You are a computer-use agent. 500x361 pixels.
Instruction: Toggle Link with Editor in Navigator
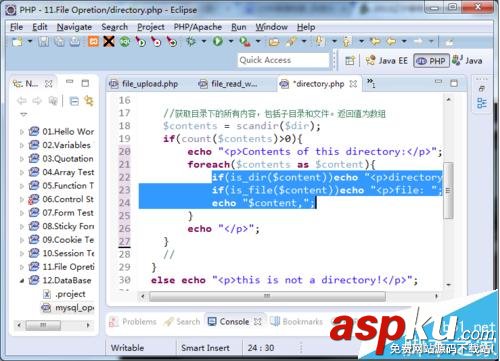[x=89, y=101]
